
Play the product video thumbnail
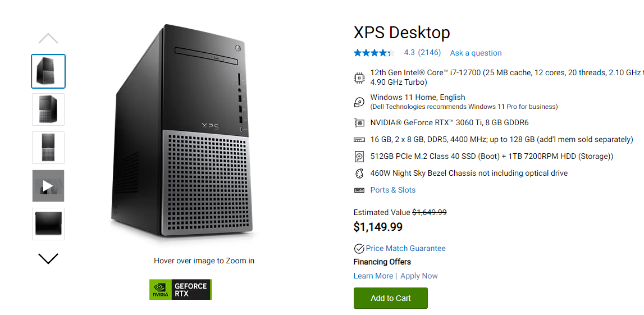pos(48,186)
